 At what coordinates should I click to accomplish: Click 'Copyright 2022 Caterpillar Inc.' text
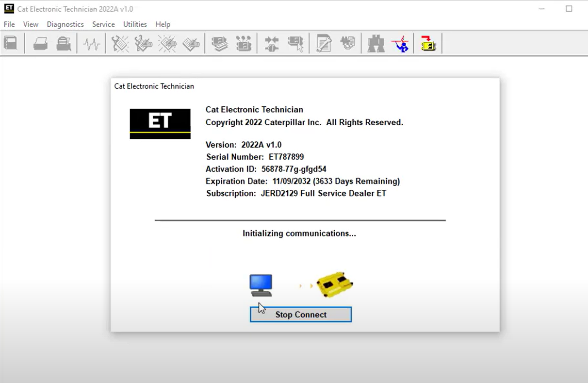(263, 122)
